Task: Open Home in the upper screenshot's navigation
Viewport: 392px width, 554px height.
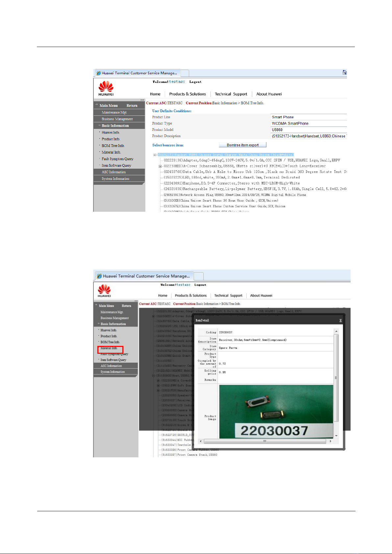Action: click(155, 94)
